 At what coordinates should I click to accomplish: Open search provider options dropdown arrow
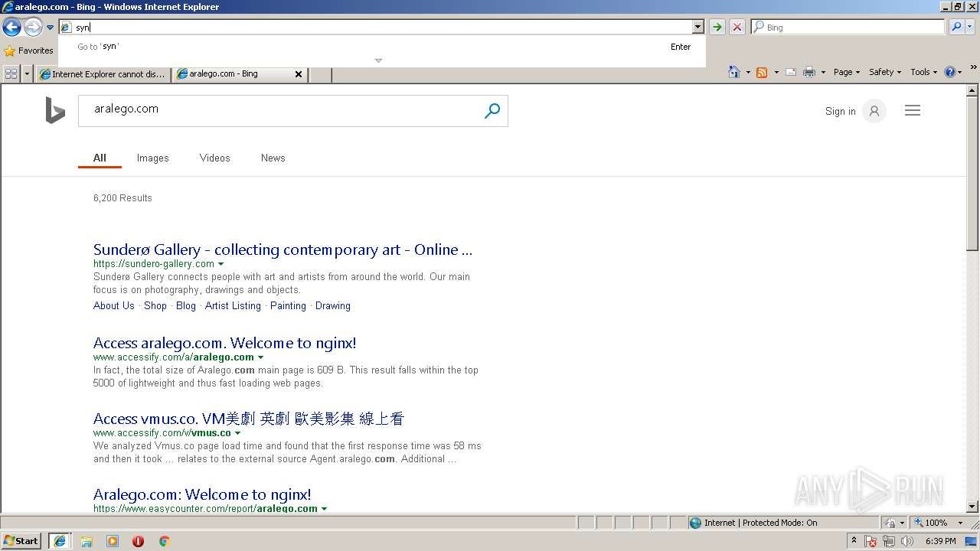970,27
